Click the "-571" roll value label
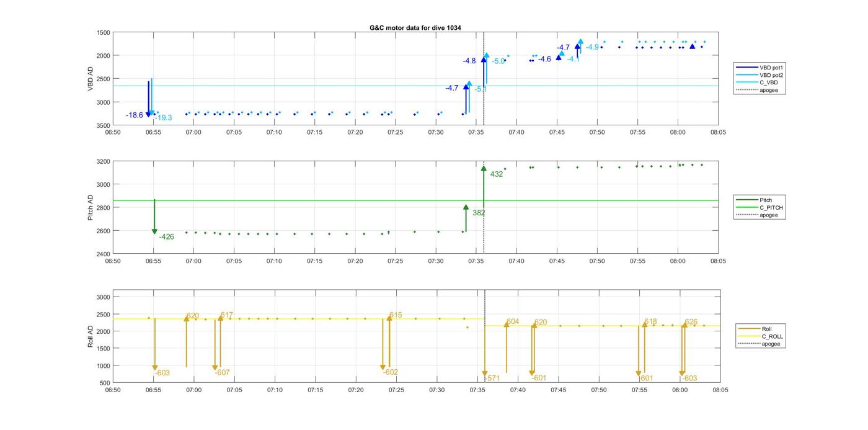This screenshot has height=430, width=868. [492, 378]
